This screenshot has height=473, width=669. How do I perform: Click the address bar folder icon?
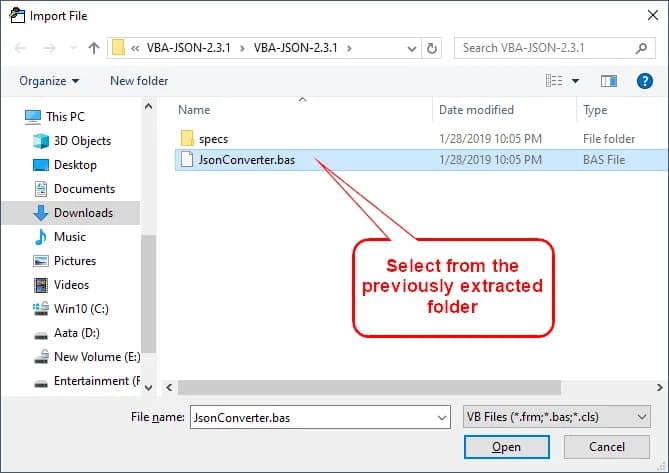(x=118, y=48)
